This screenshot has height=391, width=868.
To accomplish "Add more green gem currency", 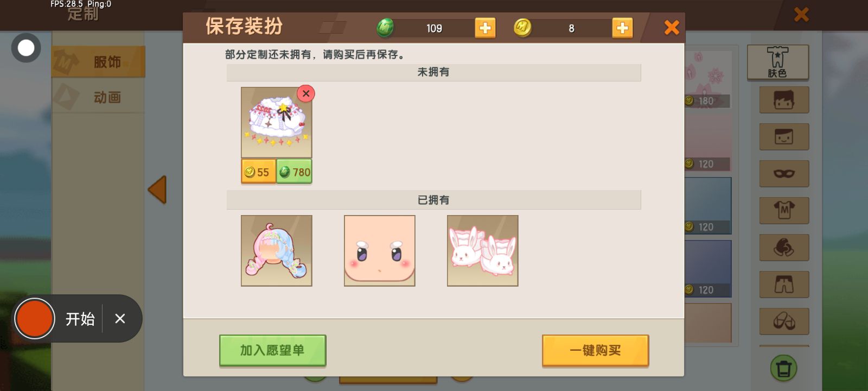I will click(x=485, y=28).
